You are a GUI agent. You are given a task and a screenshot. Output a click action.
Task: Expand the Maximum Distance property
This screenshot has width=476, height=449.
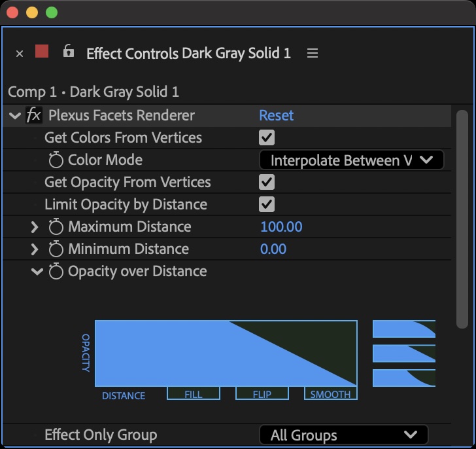point(35,227)
